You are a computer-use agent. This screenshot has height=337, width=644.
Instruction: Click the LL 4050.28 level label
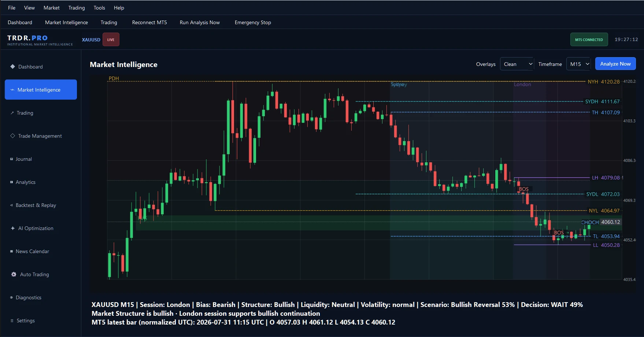click(606, 245)
